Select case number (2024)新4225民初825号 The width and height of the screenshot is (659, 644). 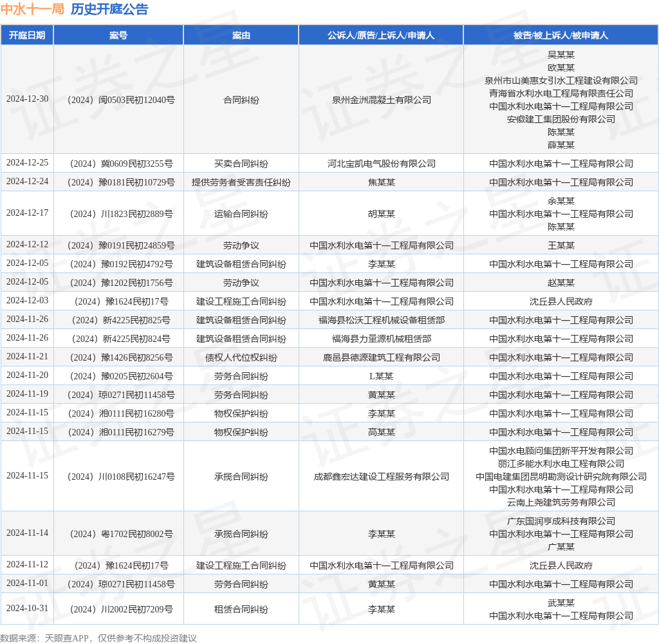(x=121, y=321)
